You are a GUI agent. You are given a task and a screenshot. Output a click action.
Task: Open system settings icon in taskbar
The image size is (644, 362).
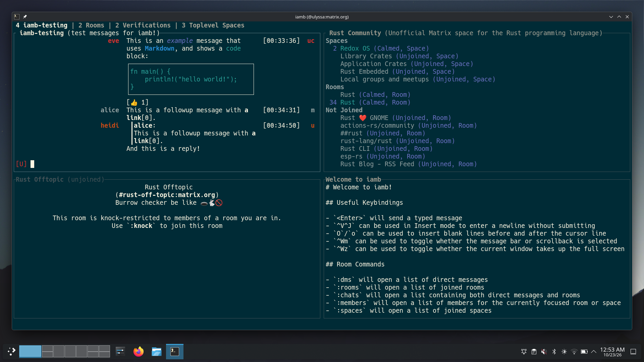120,351
